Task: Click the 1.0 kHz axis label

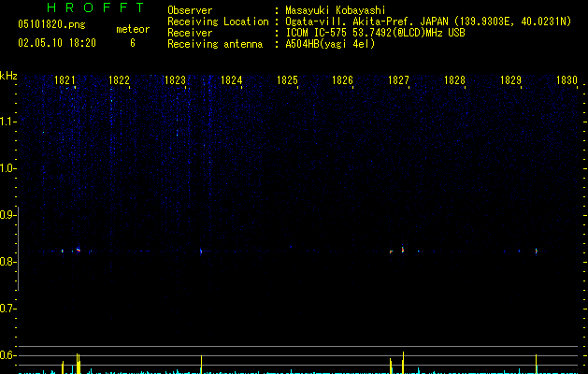Action: (x=7, y=168)
